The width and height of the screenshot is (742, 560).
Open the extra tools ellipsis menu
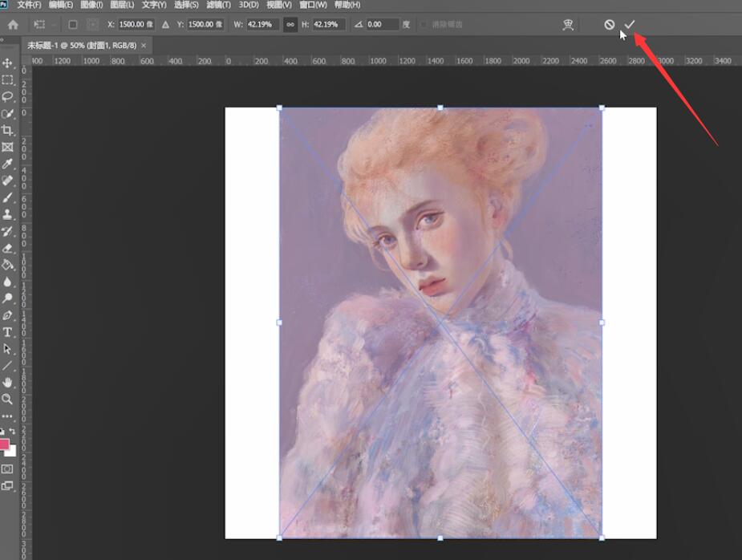(x=7, y=416)
